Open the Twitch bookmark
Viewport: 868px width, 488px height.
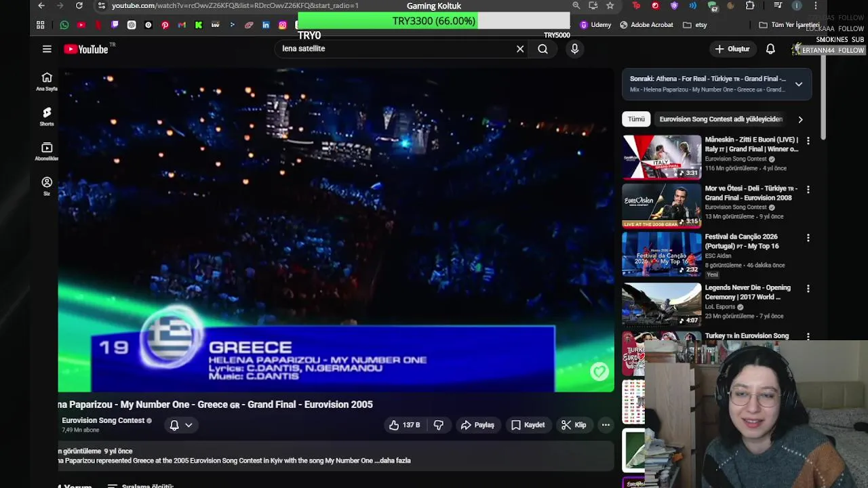(115, 25)
